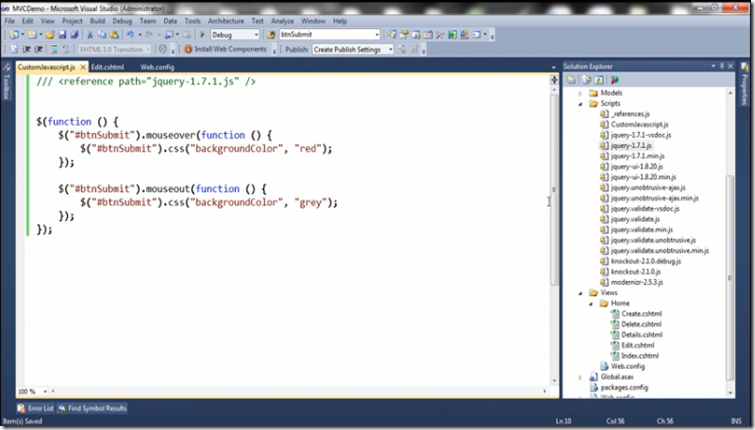Collapse the Views folder
The width and height of the screenshot is (755, 430).
[580, 293]
